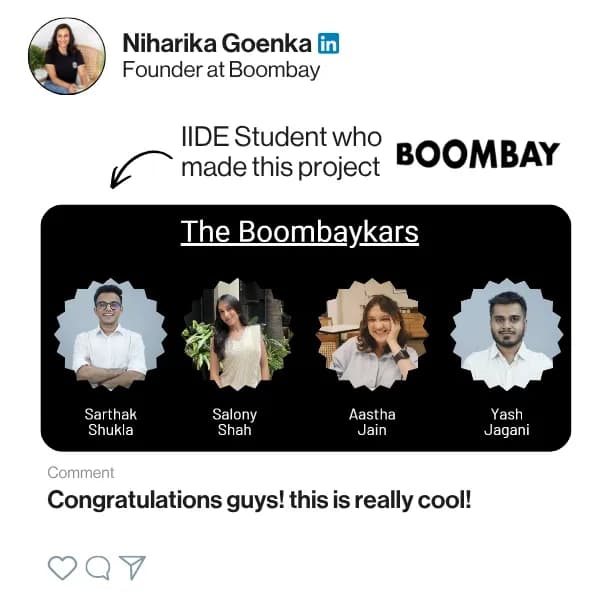Click the curved arrow graphic
Screen dimensions: 600x600
pos(140,168)
